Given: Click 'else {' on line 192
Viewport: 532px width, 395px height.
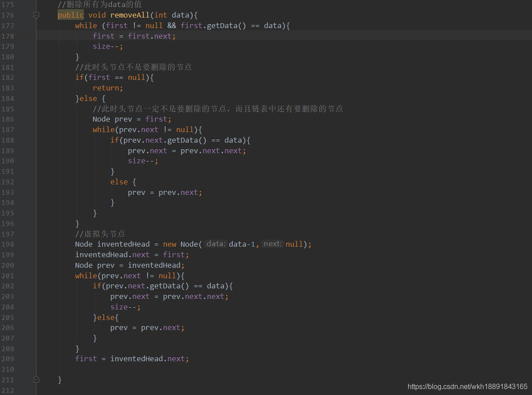Looking at the screenshot, I should [x=123, y=182].
